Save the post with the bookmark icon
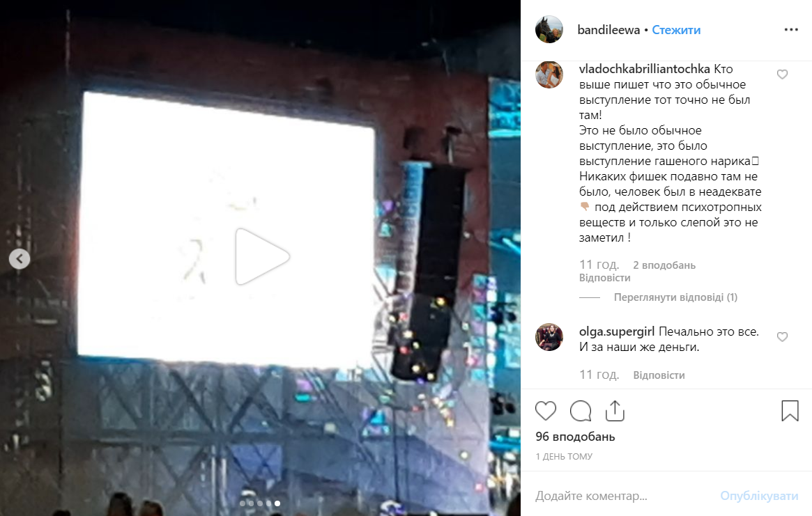Screen dimensions: 812x516 click(790, 411)
